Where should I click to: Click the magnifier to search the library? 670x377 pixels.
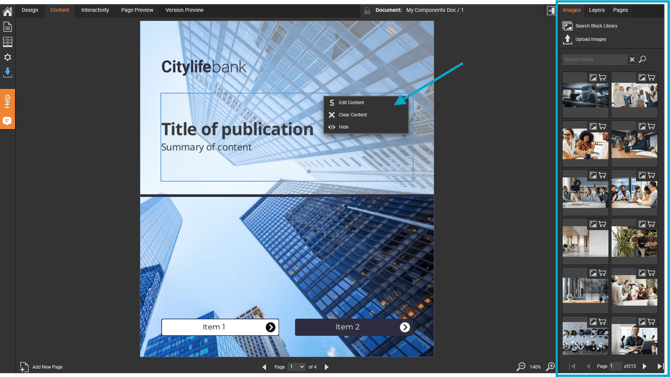642,59
